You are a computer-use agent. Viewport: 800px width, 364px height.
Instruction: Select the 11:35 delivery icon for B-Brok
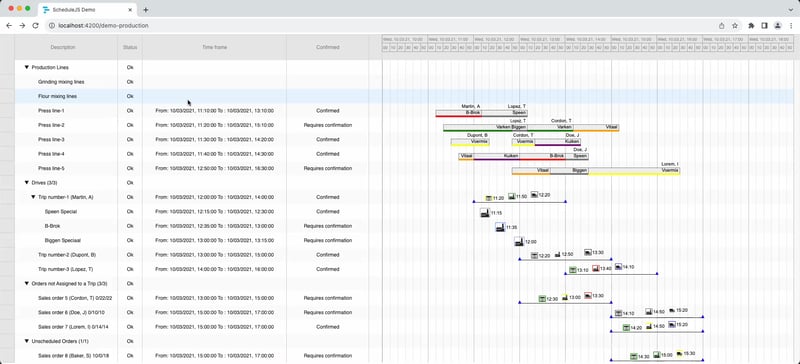[x=500, y=227]
